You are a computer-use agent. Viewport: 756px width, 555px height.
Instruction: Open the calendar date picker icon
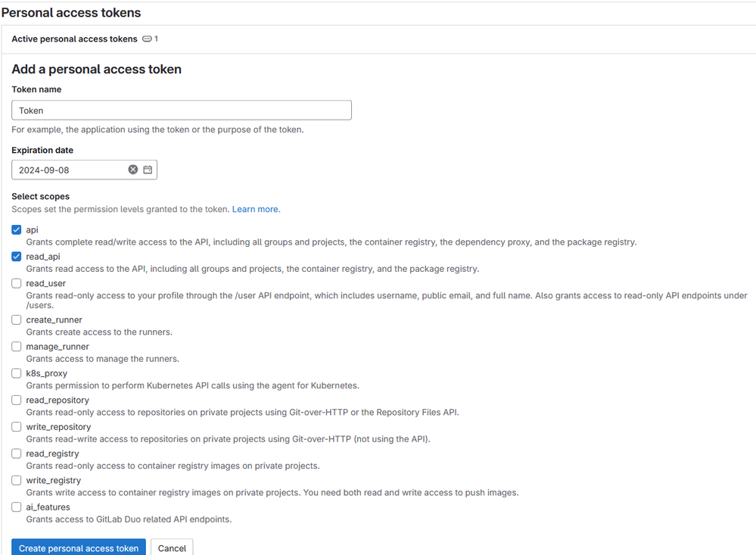coord(148,170)
